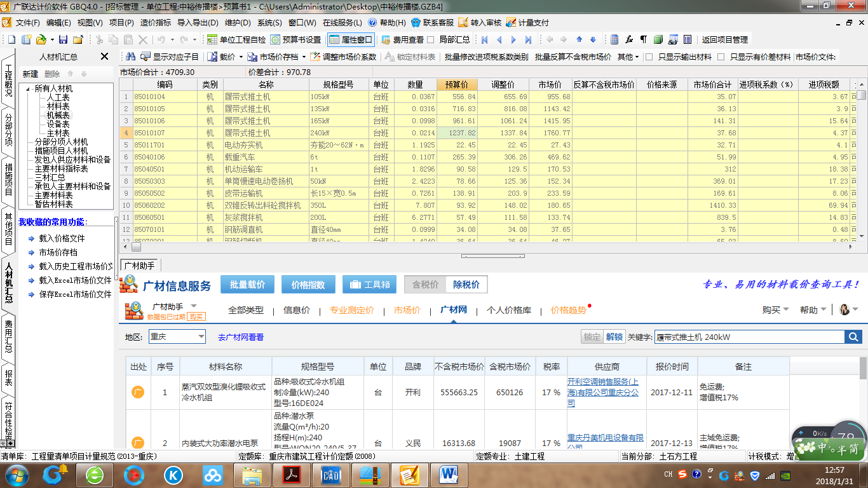This screenshot has width=868, height=488.
Task: Click the keyword search input field
Action: point(749,337)
